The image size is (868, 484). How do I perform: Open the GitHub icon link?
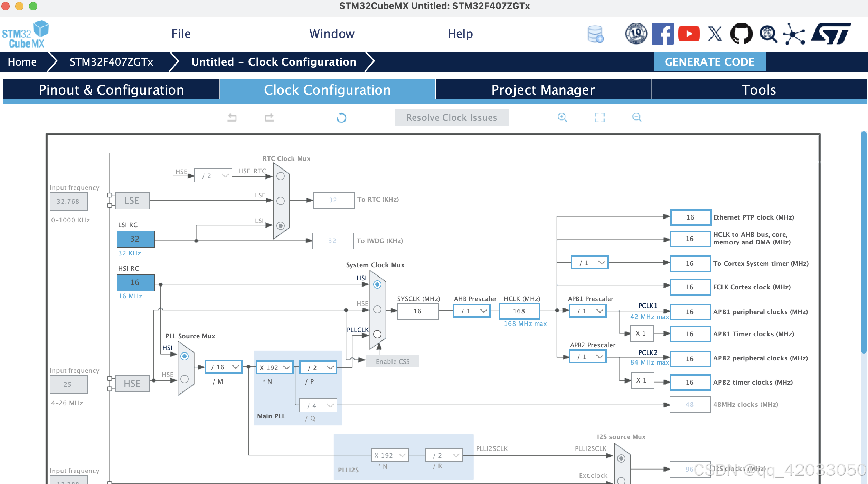click(741, 34)
